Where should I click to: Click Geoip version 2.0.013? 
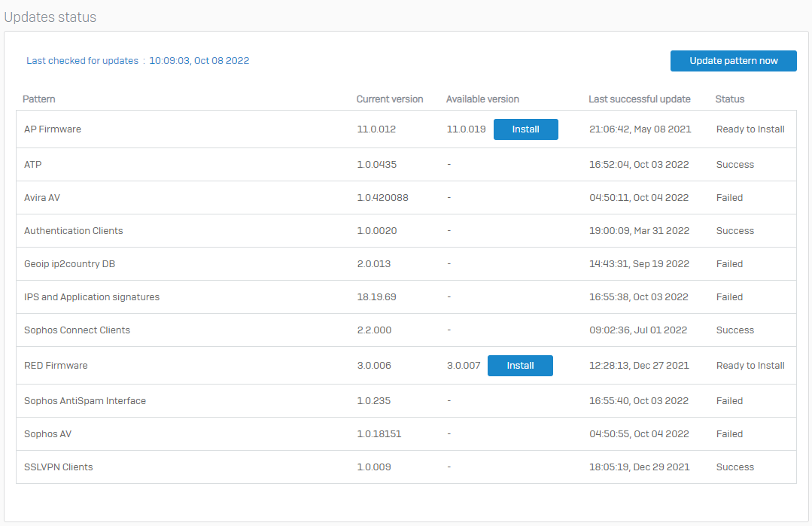click(374, 264)
